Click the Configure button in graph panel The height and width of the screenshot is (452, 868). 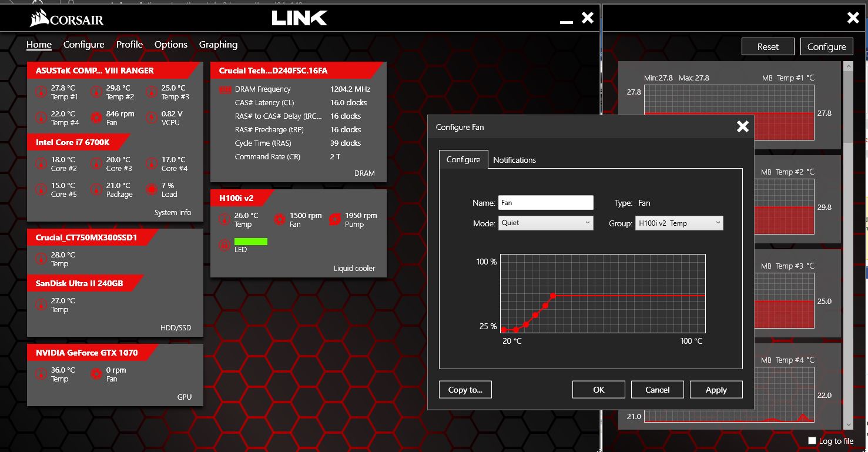click(x=826, y=47)
